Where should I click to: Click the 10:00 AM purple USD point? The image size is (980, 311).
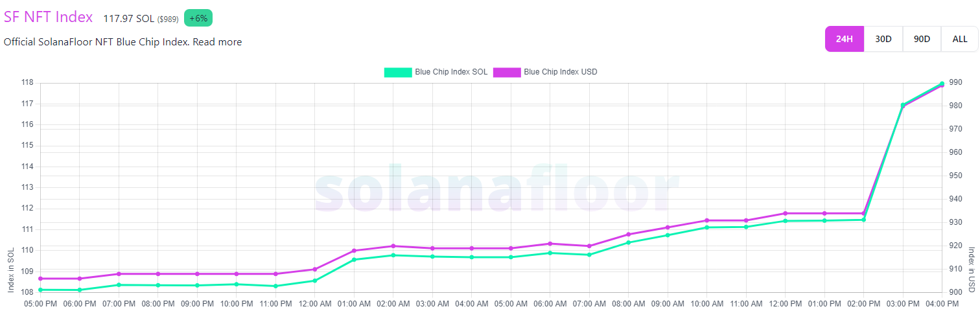pyautogui.click(x=706, y=220)
